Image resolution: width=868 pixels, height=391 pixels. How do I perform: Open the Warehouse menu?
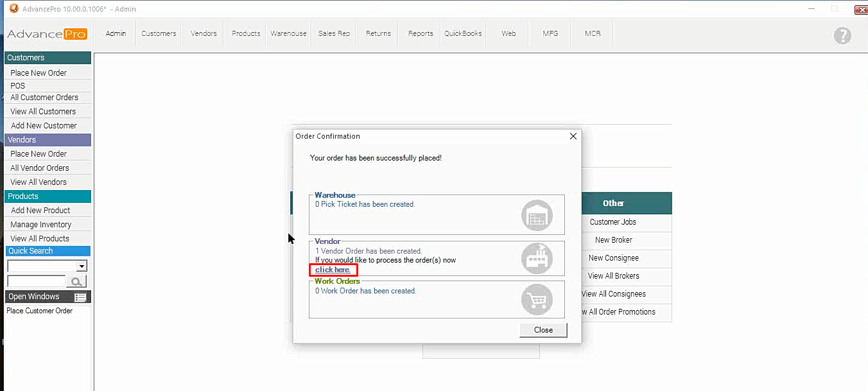pos(288,33)
